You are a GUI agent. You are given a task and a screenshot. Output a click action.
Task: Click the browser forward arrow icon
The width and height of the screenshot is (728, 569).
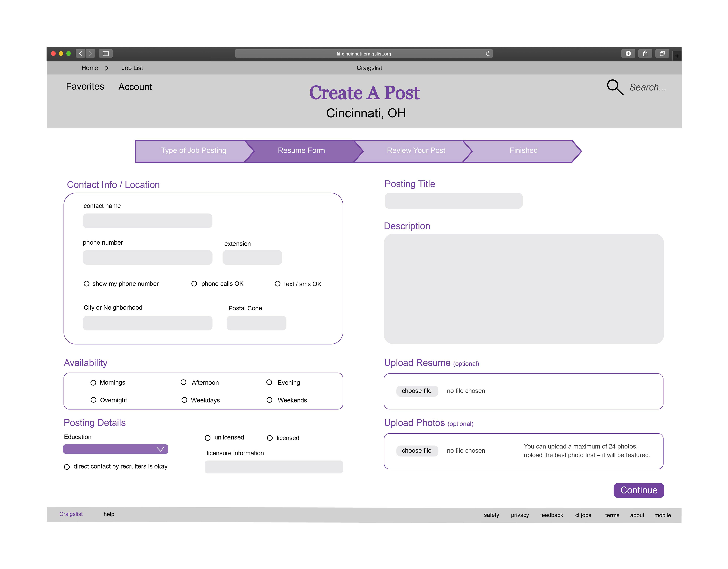coord(90,53)
